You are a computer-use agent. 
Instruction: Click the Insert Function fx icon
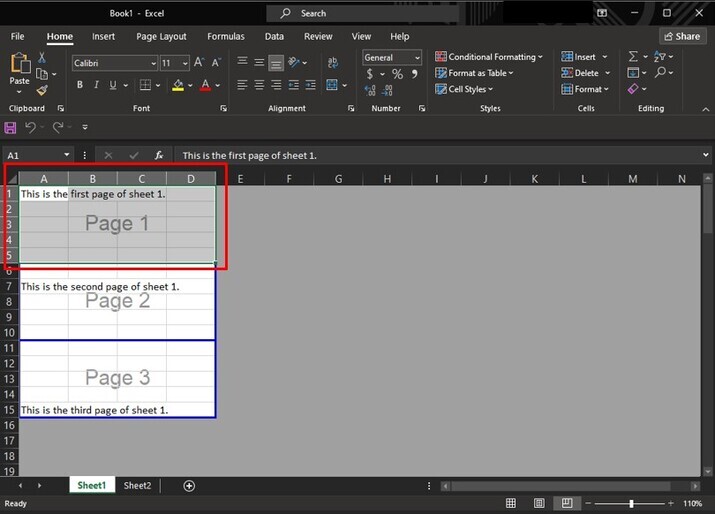(x=159, y=156)
